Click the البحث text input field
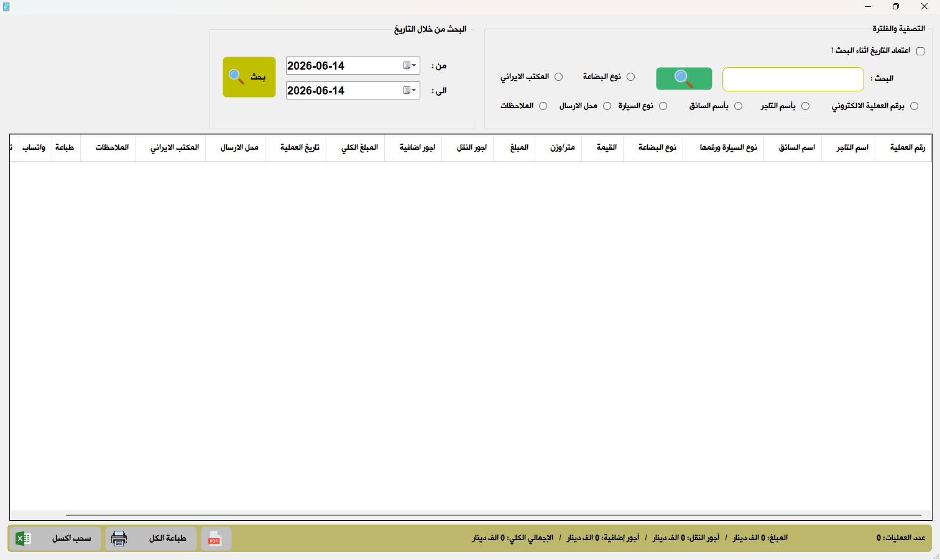This screenshot has width=940, height=560. [x=793, y=80]
